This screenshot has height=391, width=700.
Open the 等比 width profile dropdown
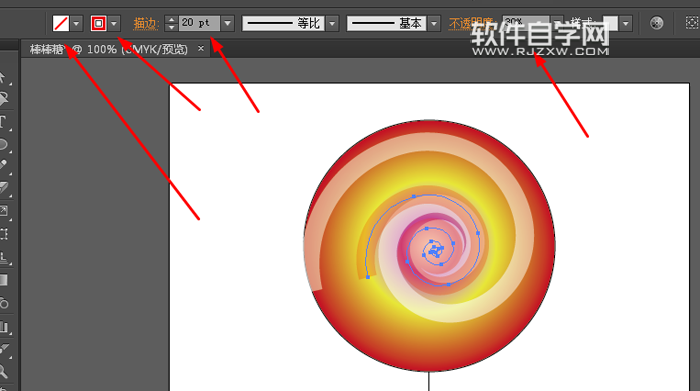click(x=332, y=23)
